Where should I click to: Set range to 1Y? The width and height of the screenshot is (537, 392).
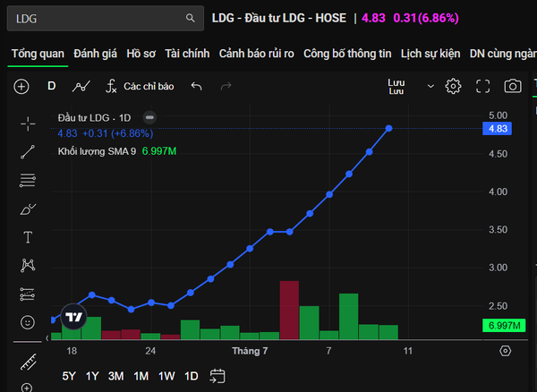[x=92, y=376]
